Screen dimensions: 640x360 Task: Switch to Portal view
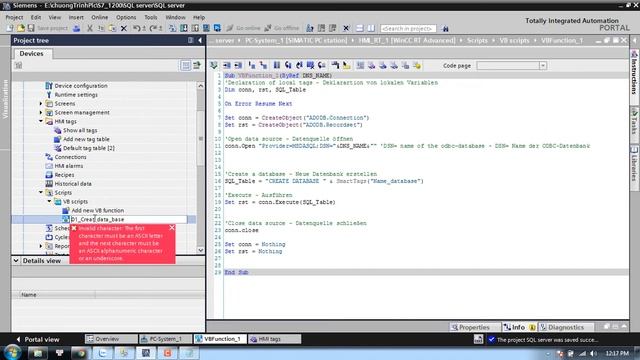[38, 339]
